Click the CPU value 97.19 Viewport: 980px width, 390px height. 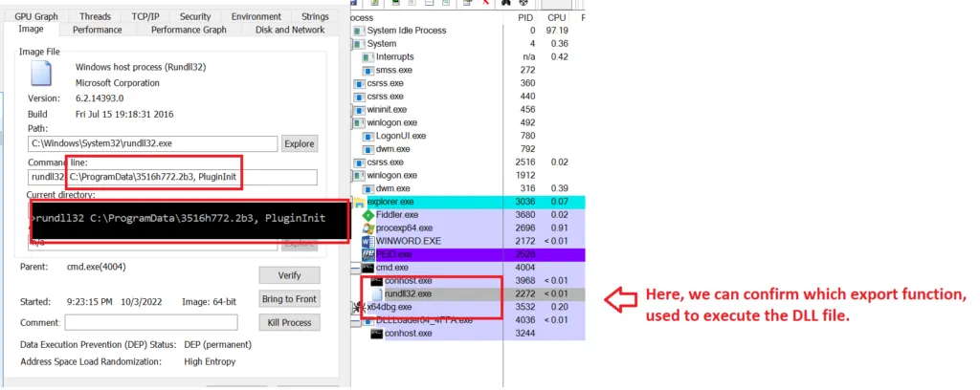coord(556,31)
